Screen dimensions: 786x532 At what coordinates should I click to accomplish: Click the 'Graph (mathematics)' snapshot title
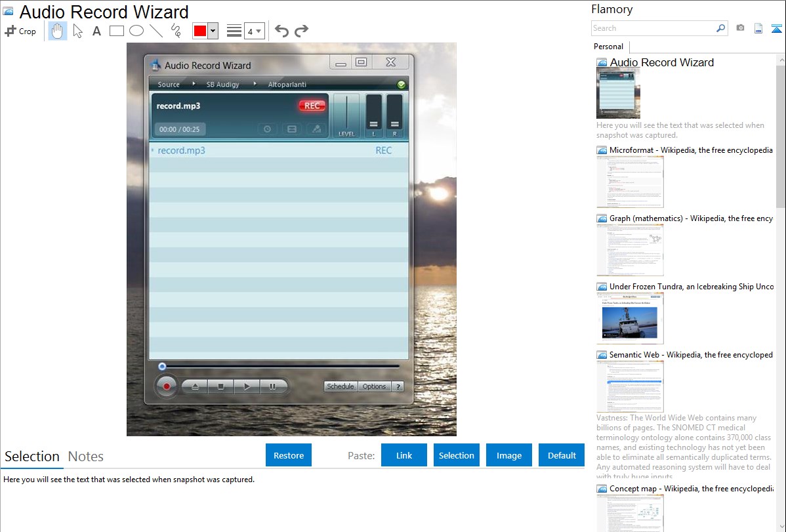pos(691,218)
